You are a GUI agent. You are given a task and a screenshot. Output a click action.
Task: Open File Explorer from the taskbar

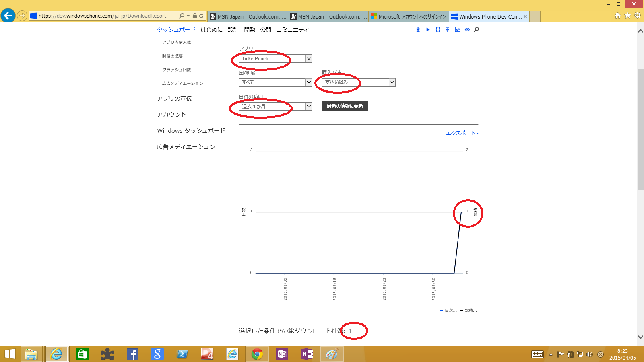point(31,354)
